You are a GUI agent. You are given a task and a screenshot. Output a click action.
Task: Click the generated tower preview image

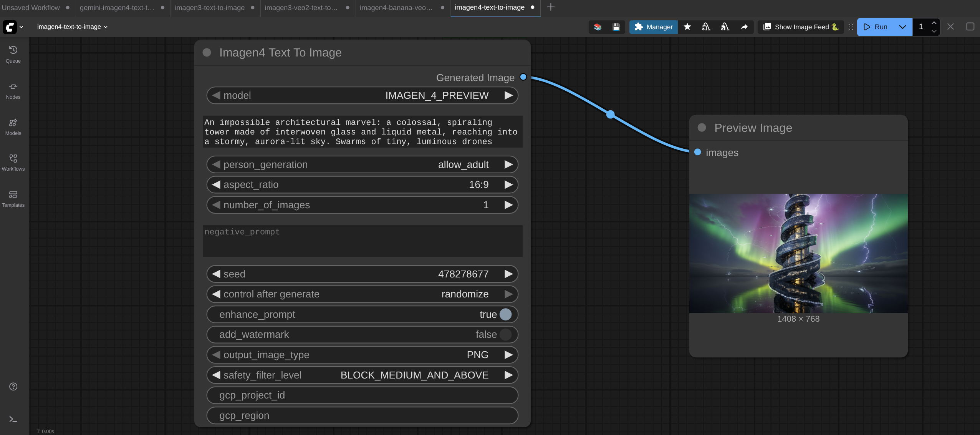(x=798, y=253)
